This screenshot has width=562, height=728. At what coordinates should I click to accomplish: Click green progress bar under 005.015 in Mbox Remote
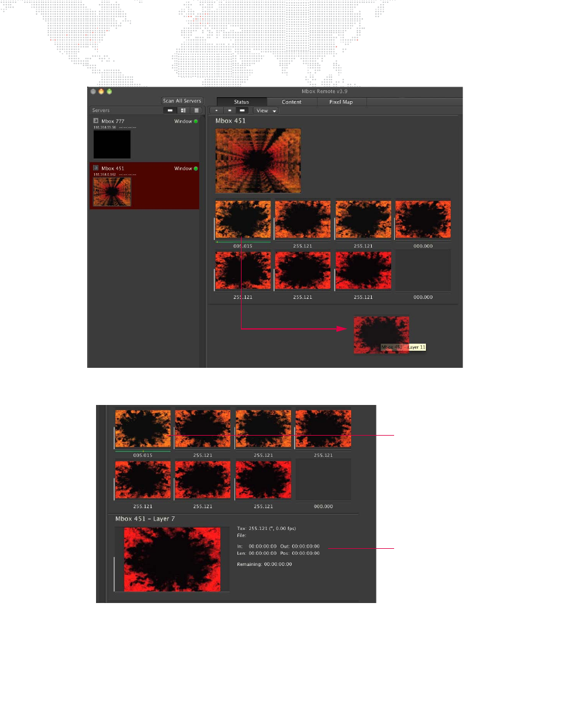point(243,242)
